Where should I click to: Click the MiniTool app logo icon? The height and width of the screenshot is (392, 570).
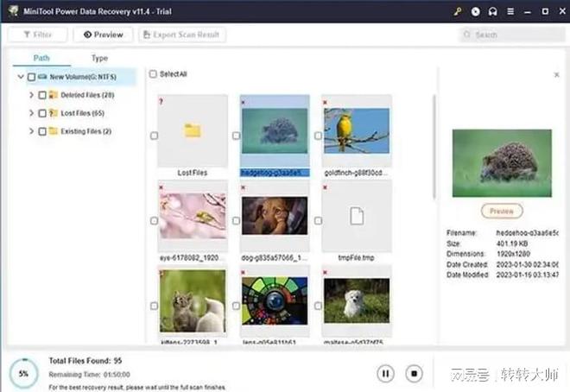click(14, 11)
